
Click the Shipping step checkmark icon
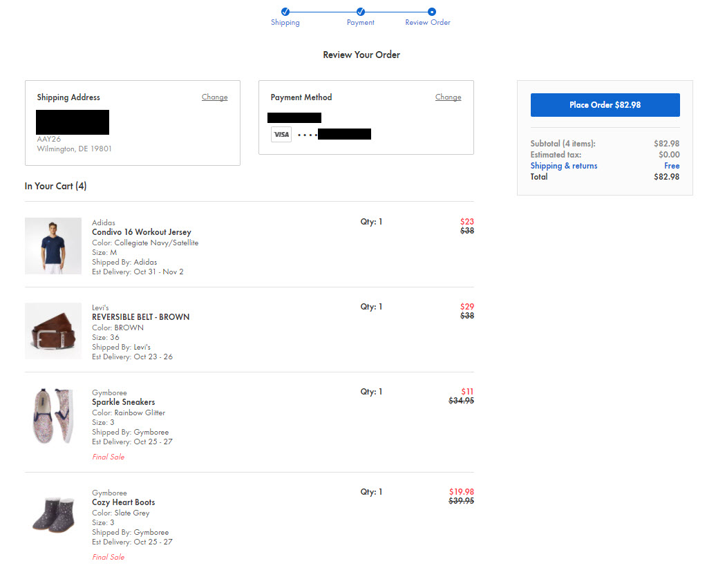click(285, 11)
